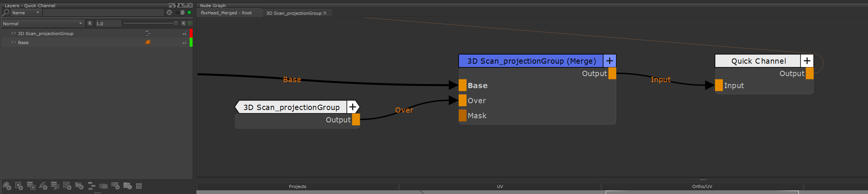Toggle the layer filter switch

(181, 12)
